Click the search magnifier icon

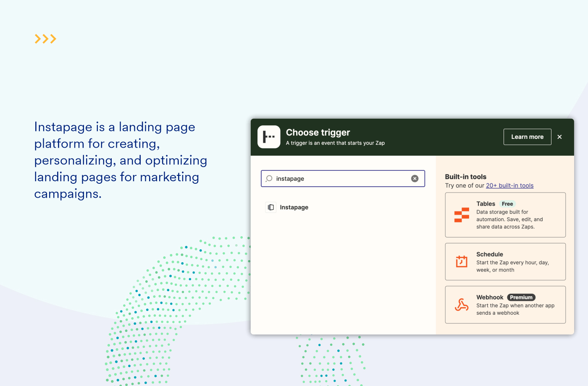[x=269, y=178]
